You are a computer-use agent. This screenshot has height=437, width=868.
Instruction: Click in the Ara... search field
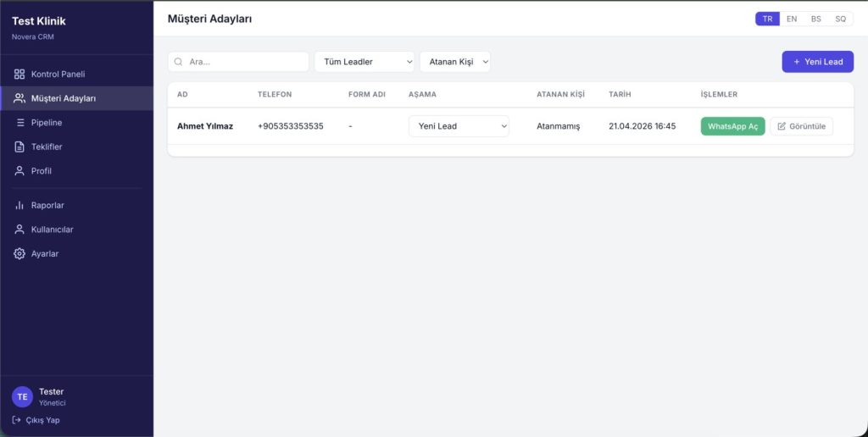(x=238, y=62)
